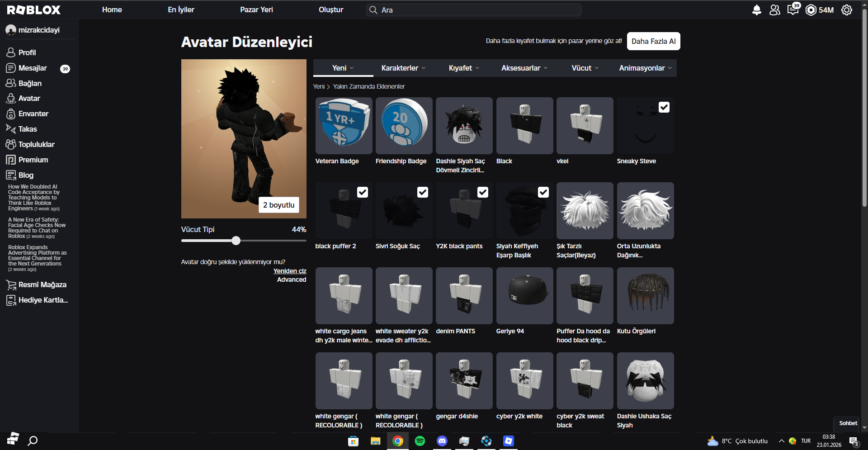The height and width of the screenshot is (450, 868).
Task: Equip the Kutu Örgüleri hair item
Action: (645, 296)
